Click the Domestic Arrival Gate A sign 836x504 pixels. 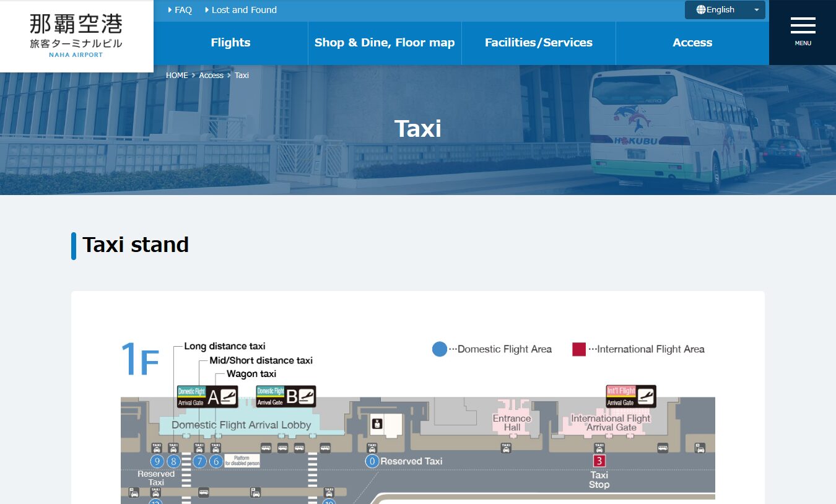click(x=207, y=396)
